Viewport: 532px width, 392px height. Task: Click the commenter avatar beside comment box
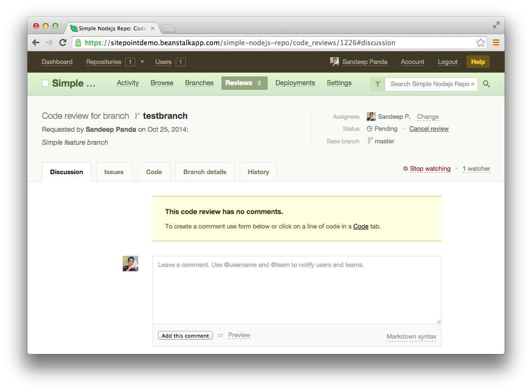130,264
